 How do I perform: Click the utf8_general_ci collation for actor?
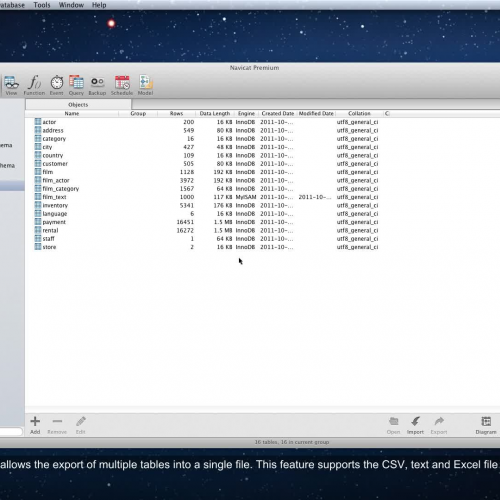tap(357, 122)
